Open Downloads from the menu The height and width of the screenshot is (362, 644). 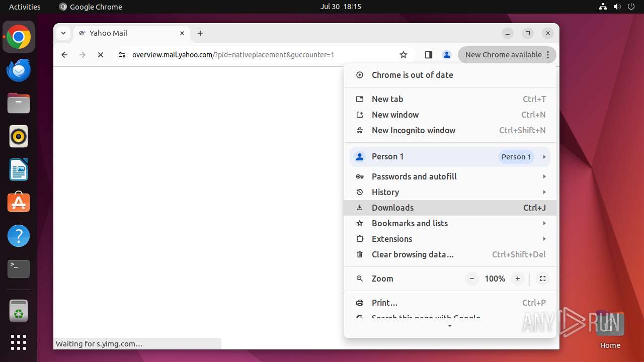click(450, 208)
